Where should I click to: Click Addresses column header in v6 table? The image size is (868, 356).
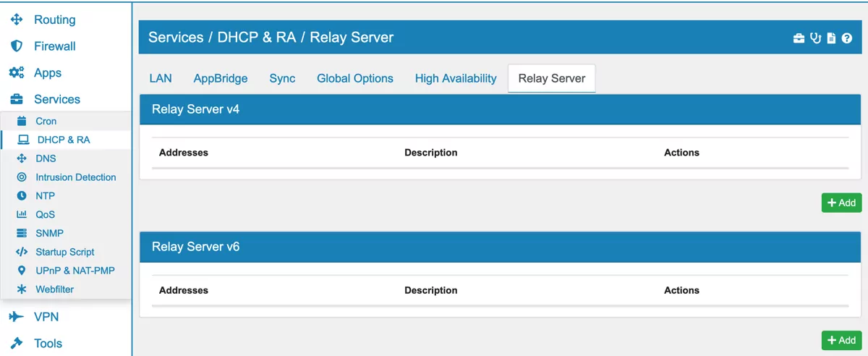184,290
